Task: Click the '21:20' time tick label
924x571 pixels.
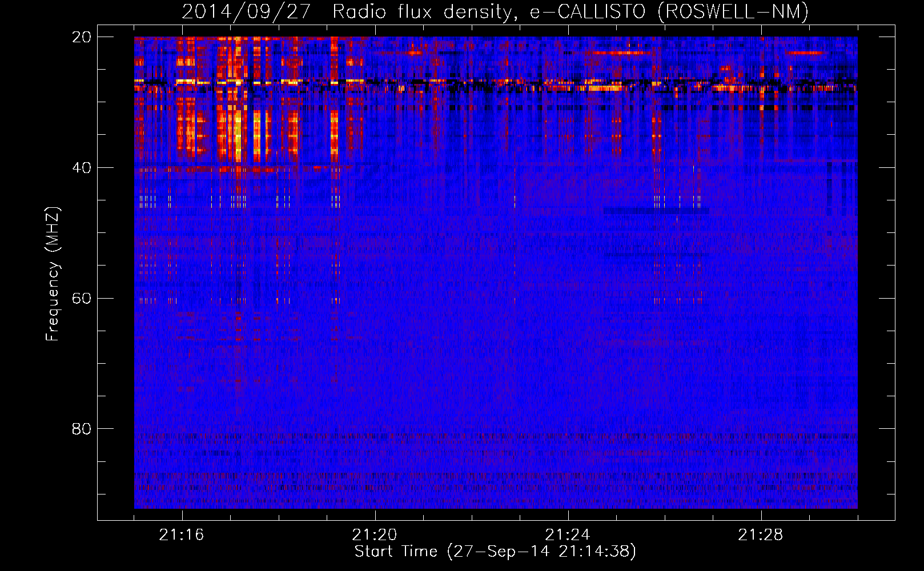Action: pos(375,535)
